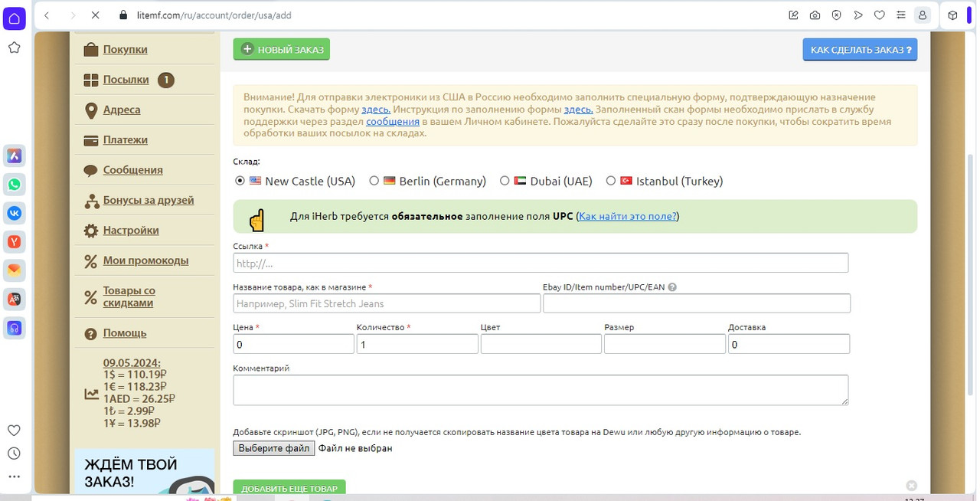Image resolution: width=980 pixels, height=501 pixels.
Task: Open Адреса menu item
Action: coord(122,110)
